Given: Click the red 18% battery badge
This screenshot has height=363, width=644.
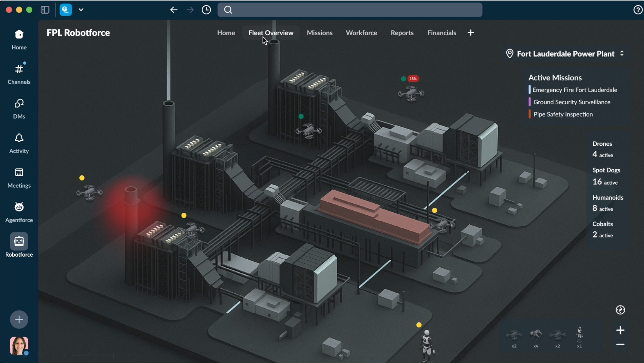Looking at the screenshot, I should click(x=413, y=79).
